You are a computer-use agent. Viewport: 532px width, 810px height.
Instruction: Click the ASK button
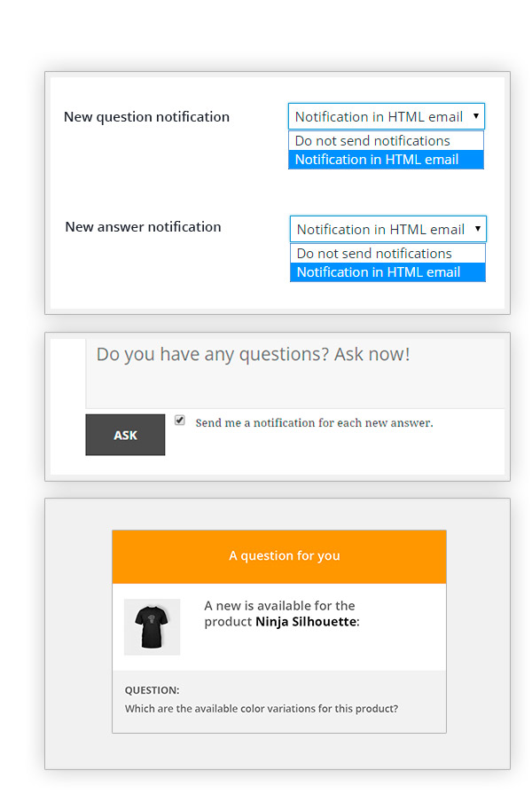click(125, 434)
